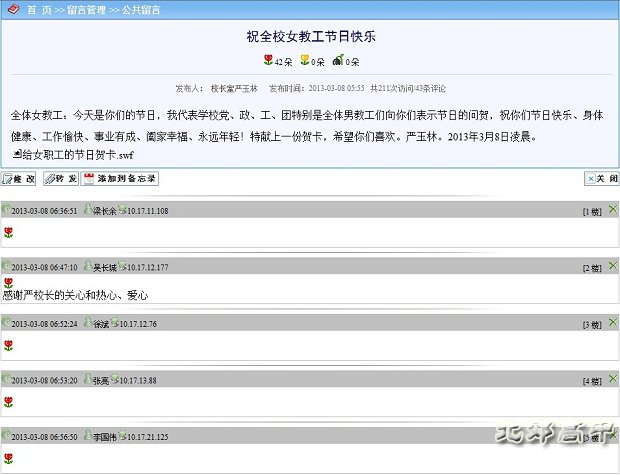
Task: Click the 修改 button to edit the message
Action: coord(20,179)
